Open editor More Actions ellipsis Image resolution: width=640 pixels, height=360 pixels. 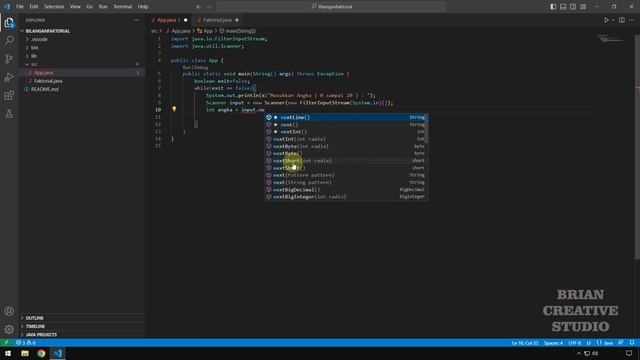(631, 20)
